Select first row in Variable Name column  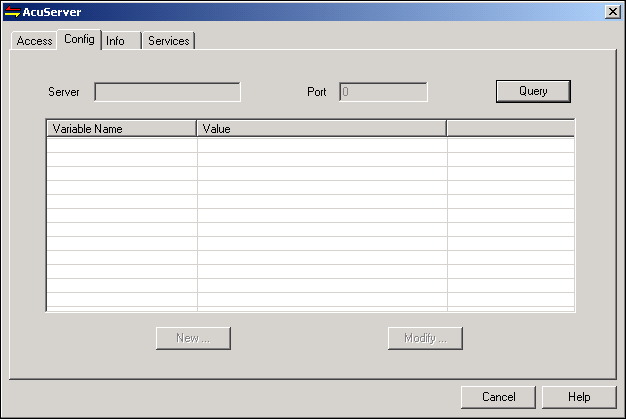[x=121, y=144]
